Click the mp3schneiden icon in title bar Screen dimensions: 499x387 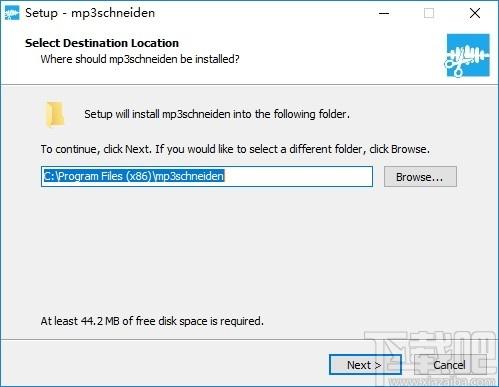point(12,13)
